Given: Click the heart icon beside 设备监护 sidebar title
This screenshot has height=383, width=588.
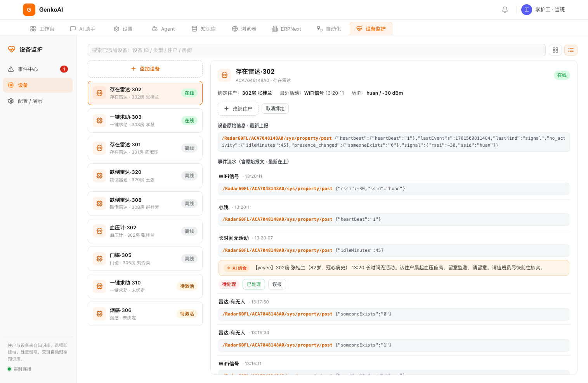Looking at the screenshot, I should (12, 49).
